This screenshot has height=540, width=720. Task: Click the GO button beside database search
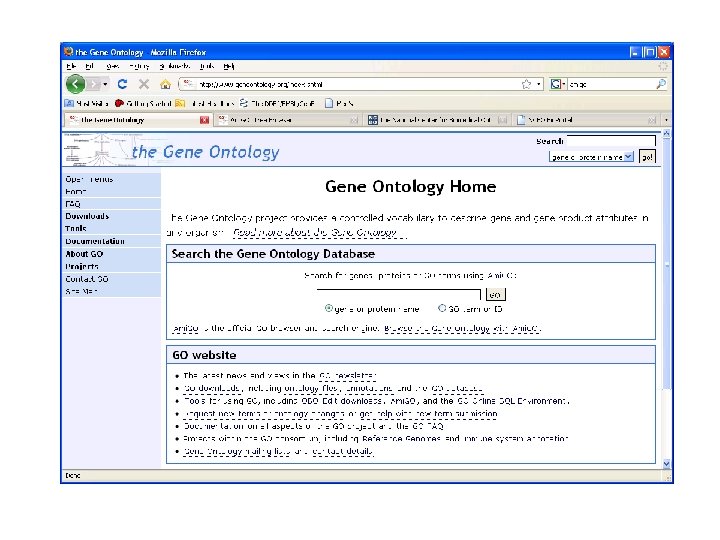point(495,294)
